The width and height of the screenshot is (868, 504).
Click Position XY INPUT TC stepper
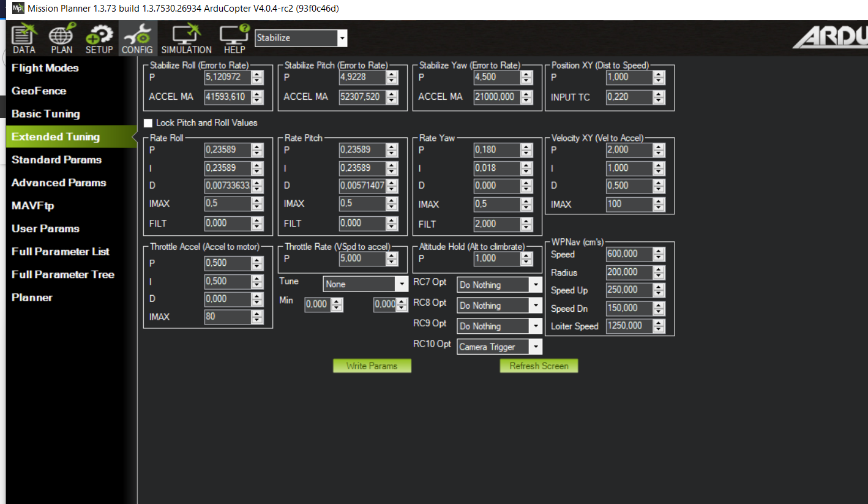point(659,97)
